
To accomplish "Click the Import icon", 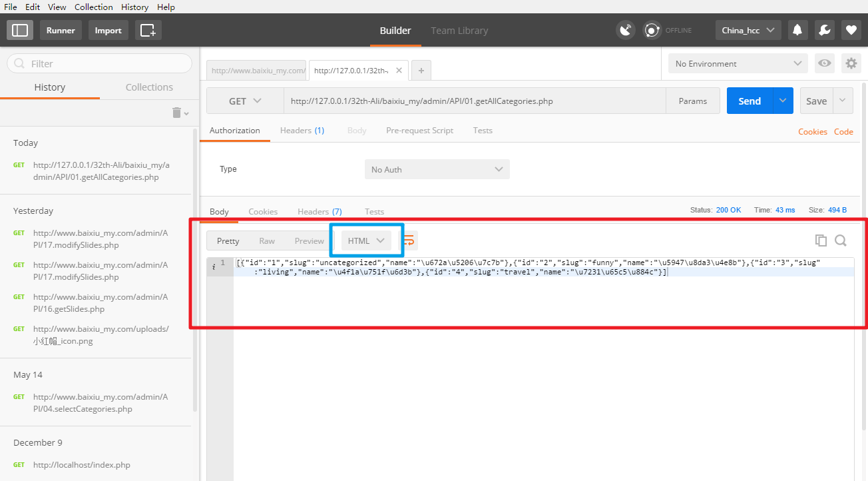I will (108, 29).
